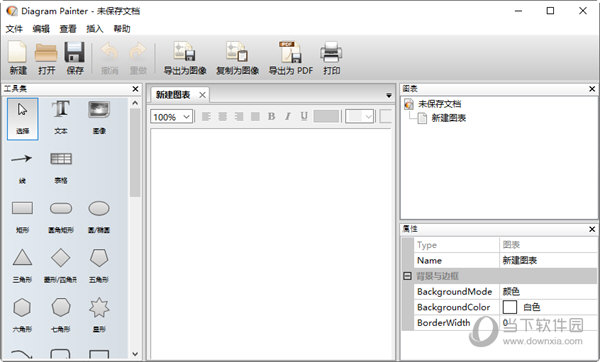Image resolution: width=600 pixels, height=362 pixels.
Task: Toggle italic (I) formatting
Action: (288, 116)
